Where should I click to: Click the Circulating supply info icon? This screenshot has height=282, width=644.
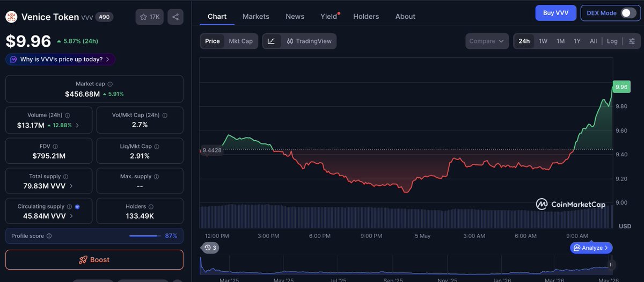coord(69,207)
